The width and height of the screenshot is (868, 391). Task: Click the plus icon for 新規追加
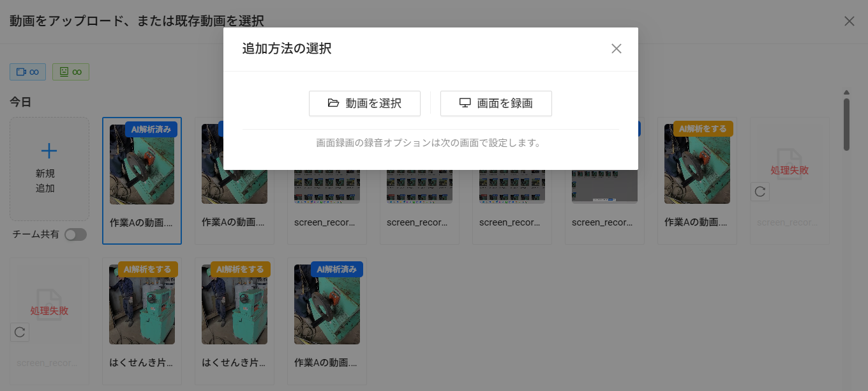49,151
